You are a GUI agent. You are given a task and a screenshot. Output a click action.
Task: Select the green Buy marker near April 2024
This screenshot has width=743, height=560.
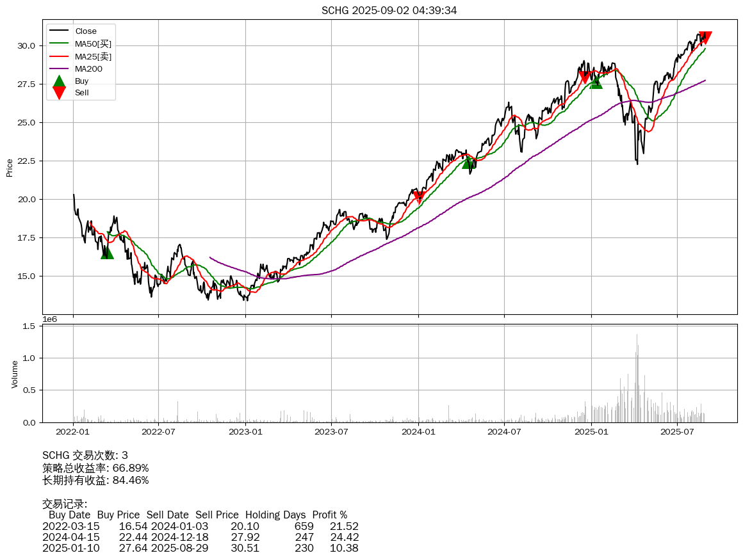tap(468, 163)
